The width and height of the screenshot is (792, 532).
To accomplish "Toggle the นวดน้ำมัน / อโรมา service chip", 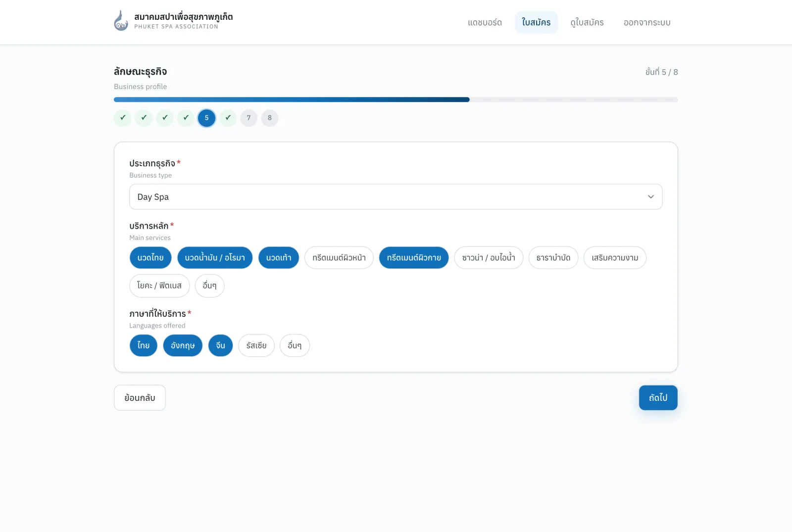I will pos(215,258).
